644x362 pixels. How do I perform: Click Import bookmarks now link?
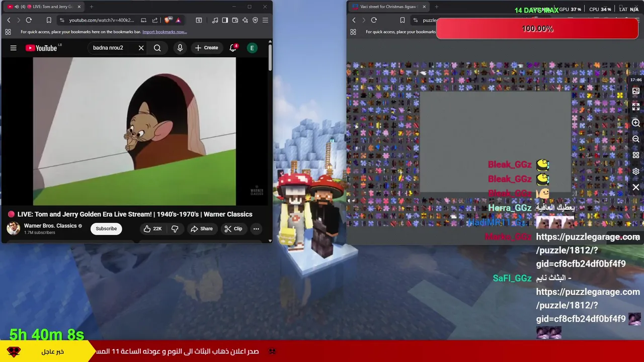[165, 32]
